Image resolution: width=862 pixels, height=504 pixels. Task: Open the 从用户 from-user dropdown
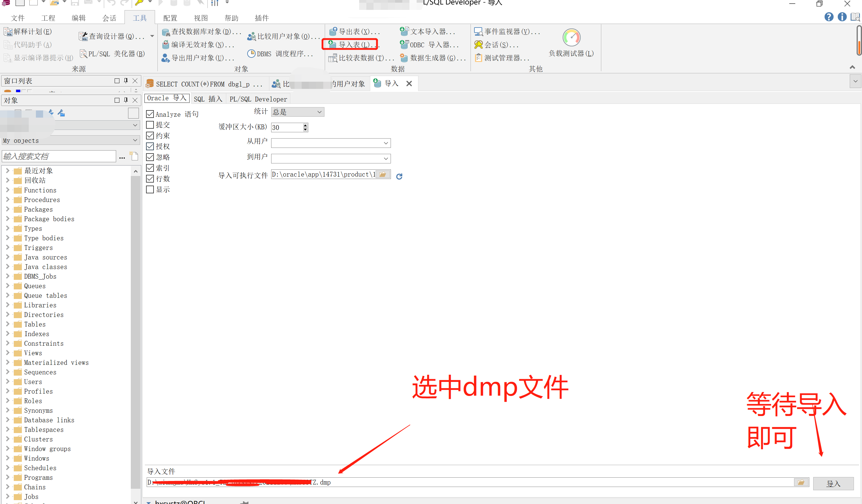tap(330, 143)
